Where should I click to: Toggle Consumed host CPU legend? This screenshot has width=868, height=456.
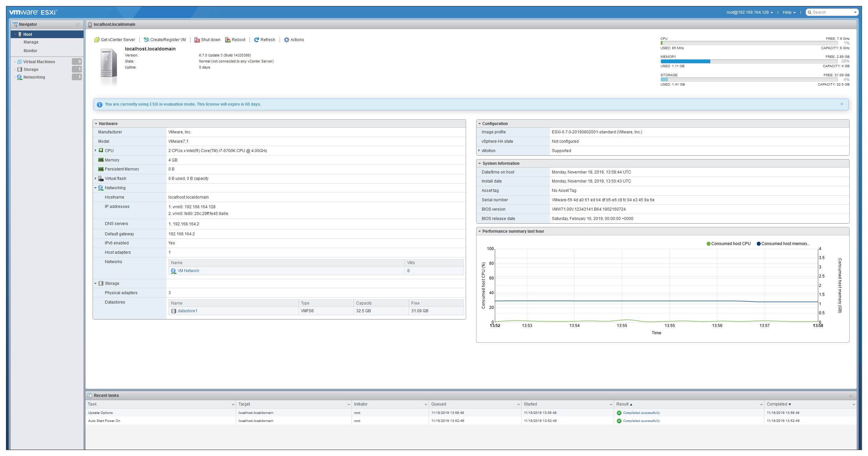(728, 244)
